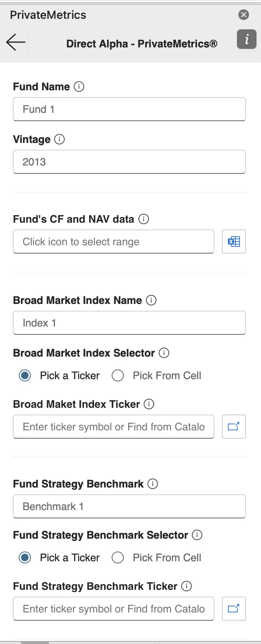Show Fund Name info tooltip icon
The width and height of the screenshot is (261, 644).
79,87
